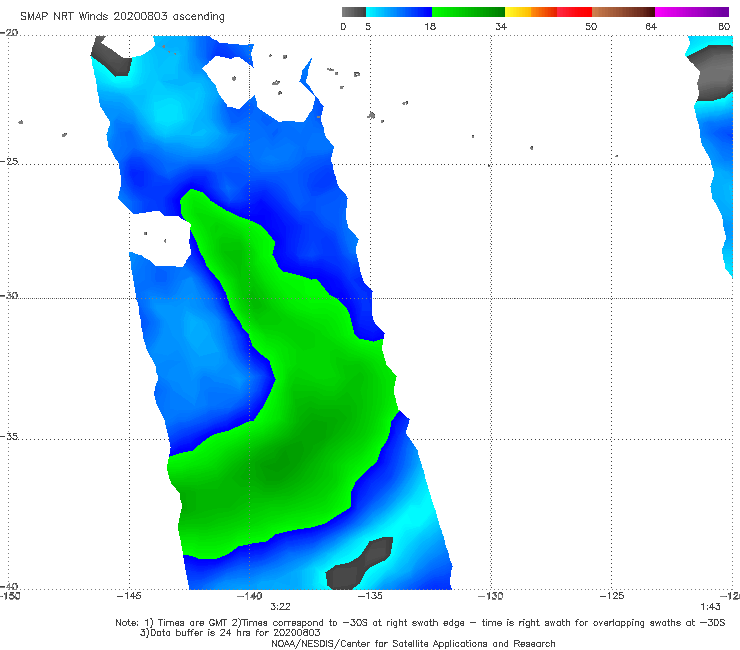The image size is (740, 650).
Task: Click the color bar label '5'
Action: point(368,26)
